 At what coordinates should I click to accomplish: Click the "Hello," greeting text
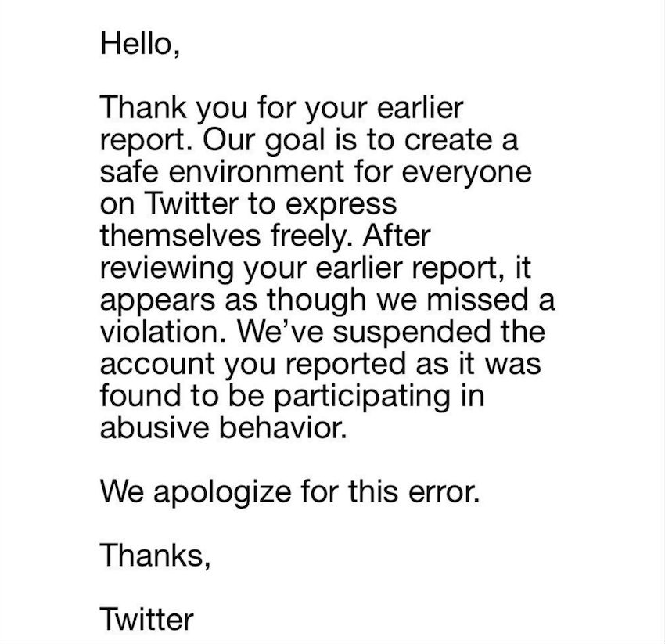(x=140, y=44)
